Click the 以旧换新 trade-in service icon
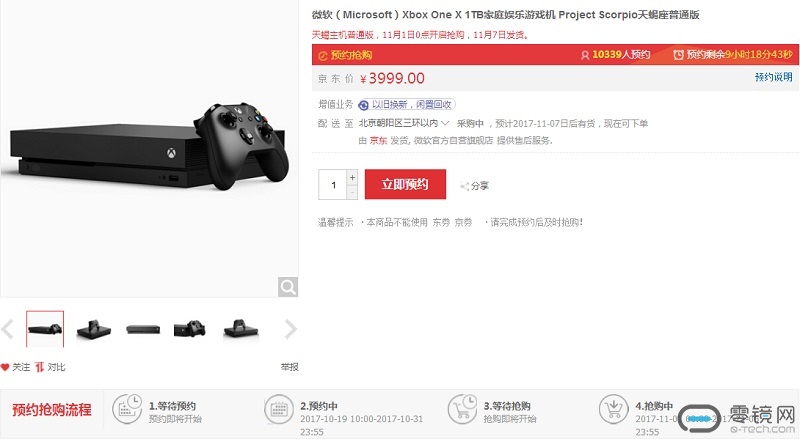Viewport: 800px width, 439px height. tap(363, 105)
